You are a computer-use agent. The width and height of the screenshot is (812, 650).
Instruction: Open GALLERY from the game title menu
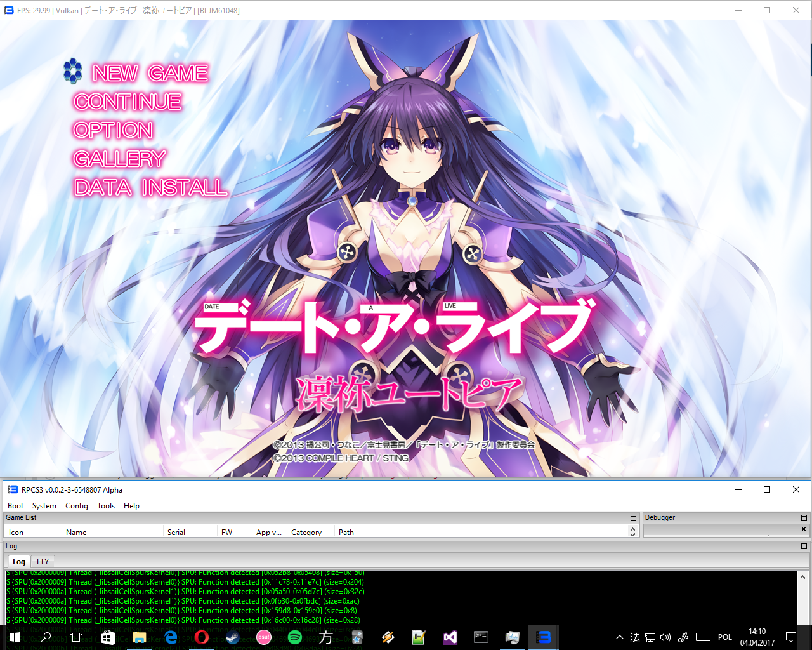[x=120, y=159]
